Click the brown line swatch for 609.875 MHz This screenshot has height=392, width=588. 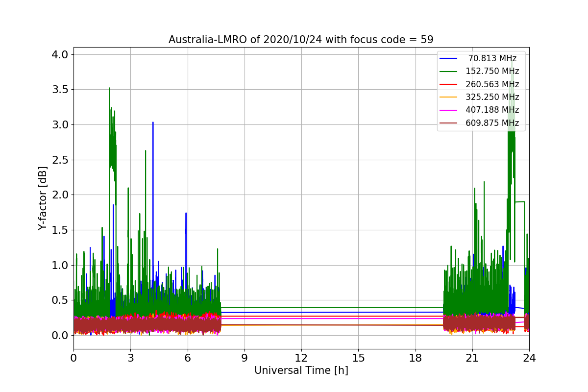(449, 123)
